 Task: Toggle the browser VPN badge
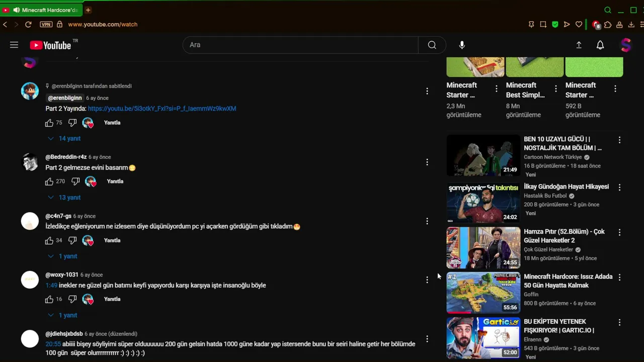(x=46, y=24)
